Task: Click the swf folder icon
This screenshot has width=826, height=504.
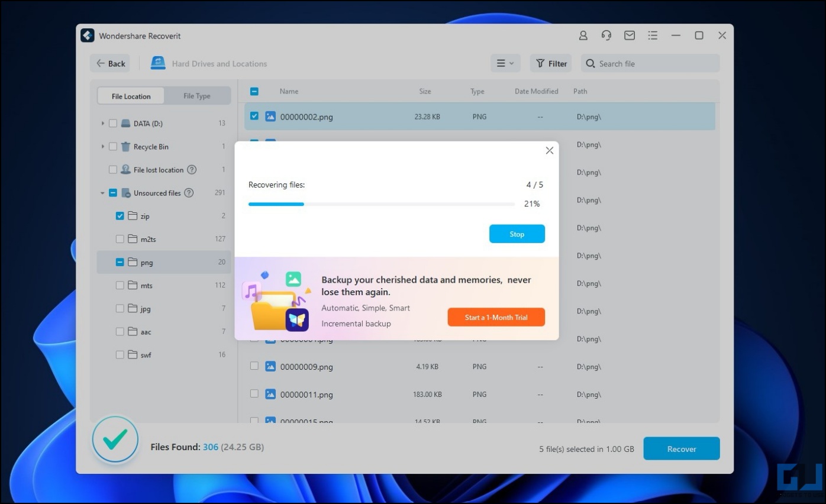Action: pyautogui.click(x=133, y=354)
